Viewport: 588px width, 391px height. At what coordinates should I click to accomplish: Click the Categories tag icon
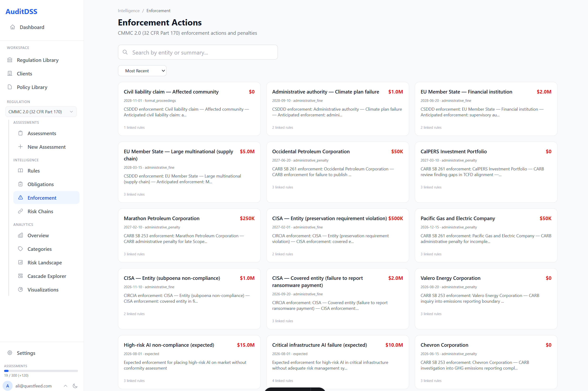point(21,249)
